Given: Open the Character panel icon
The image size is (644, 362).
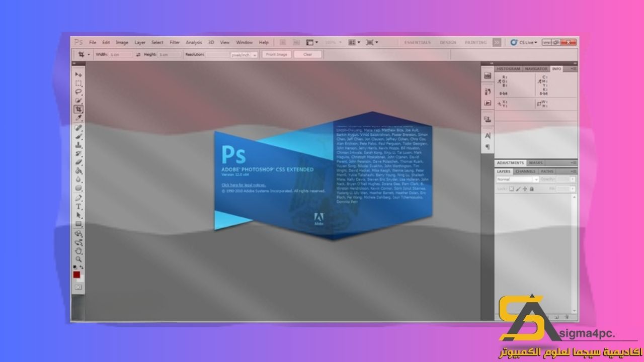Looking at the screenshot, I should [x=487, y=136].
